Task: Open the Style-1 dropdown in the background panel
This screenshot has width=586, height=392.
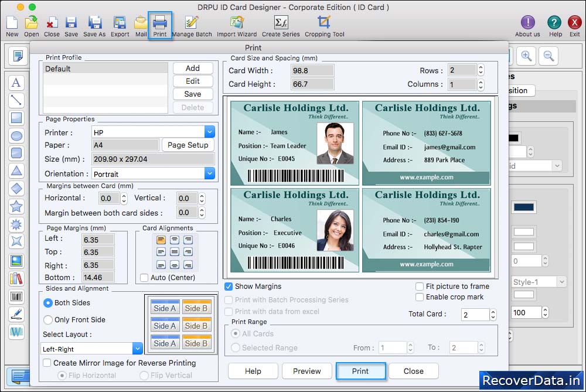Action: (539, 282)
